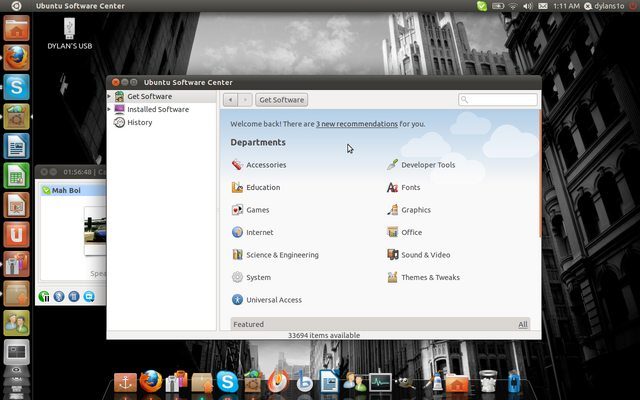Open System Monitor in the bottom dock
Viewport: 640px width, 400px height.
click(x=380, y=383)
